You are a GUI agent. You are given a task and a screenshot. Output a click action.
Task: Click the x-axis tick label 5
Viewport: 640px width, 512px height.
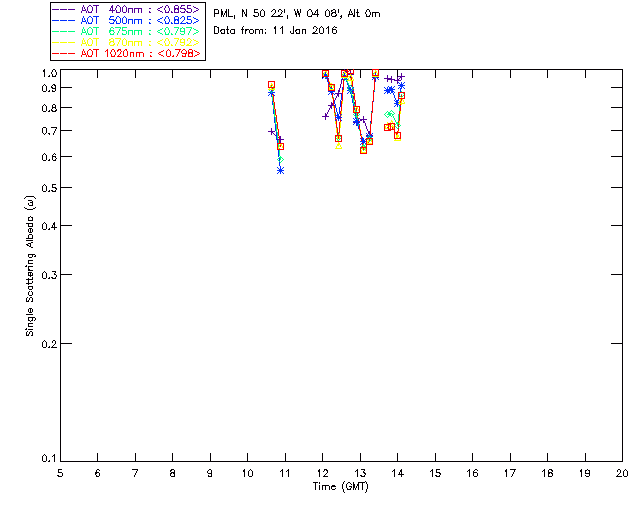[60, 473]
